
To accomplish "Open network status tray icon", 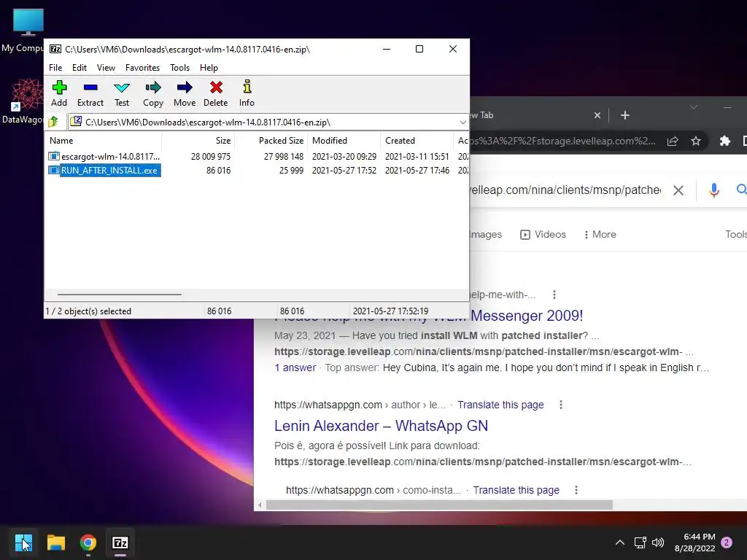I will click(640, 542).
